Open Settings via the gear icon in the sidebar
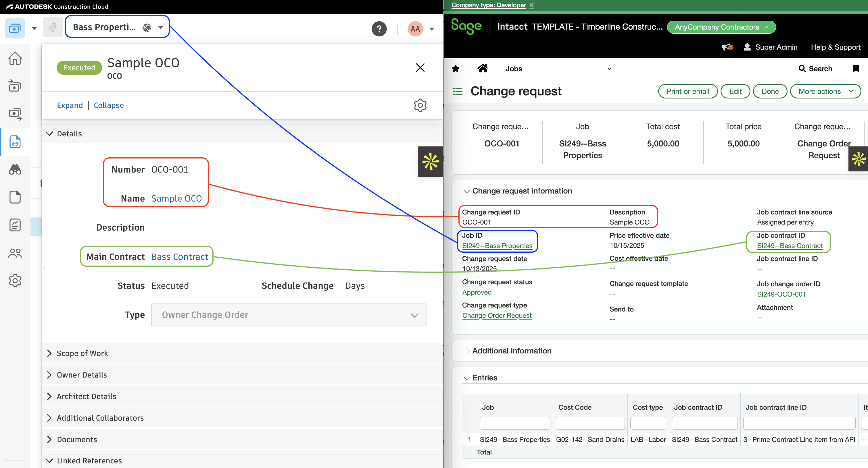868x468 pixels. [16, 281]
